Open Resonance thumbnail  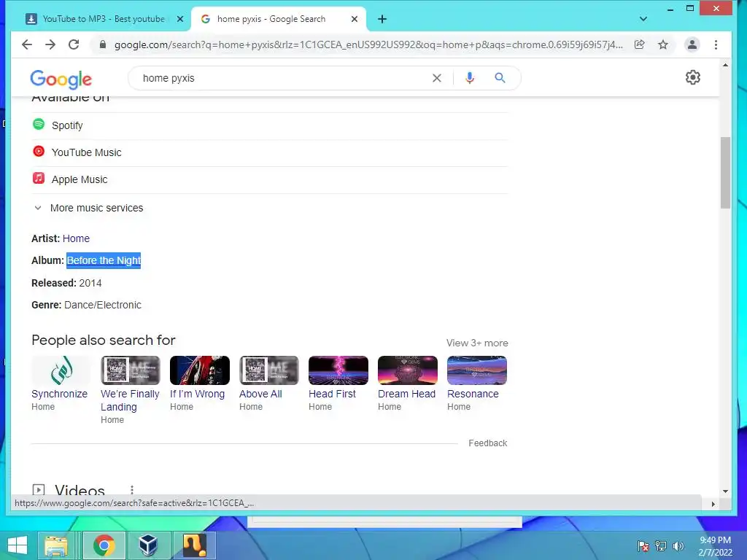[x=477, y=370]
